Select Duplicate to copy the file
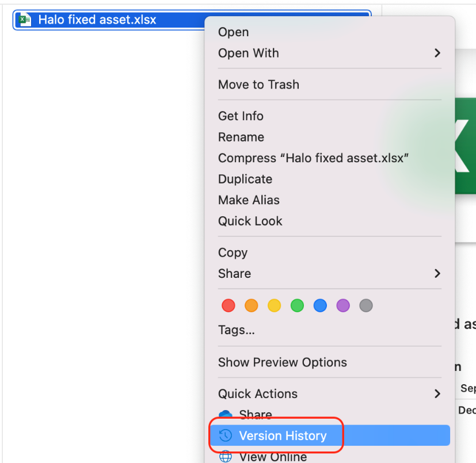This screenshot has width=476, height=463. [245, 179]
